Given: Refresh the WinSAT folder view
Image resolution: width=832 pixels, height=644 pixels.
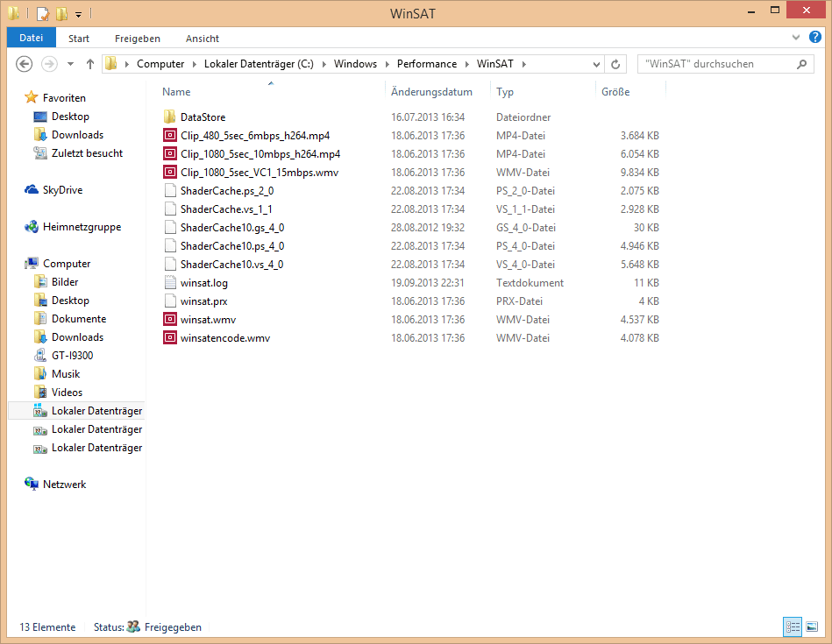Looking at the screenshot, I should point(615,64).
